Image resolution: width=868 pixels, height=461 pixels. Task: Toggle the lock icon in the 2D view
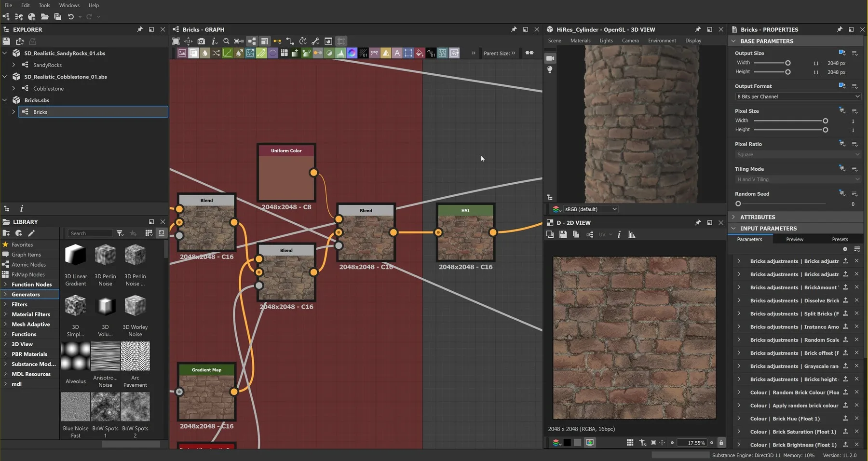(x=721, y=442)
